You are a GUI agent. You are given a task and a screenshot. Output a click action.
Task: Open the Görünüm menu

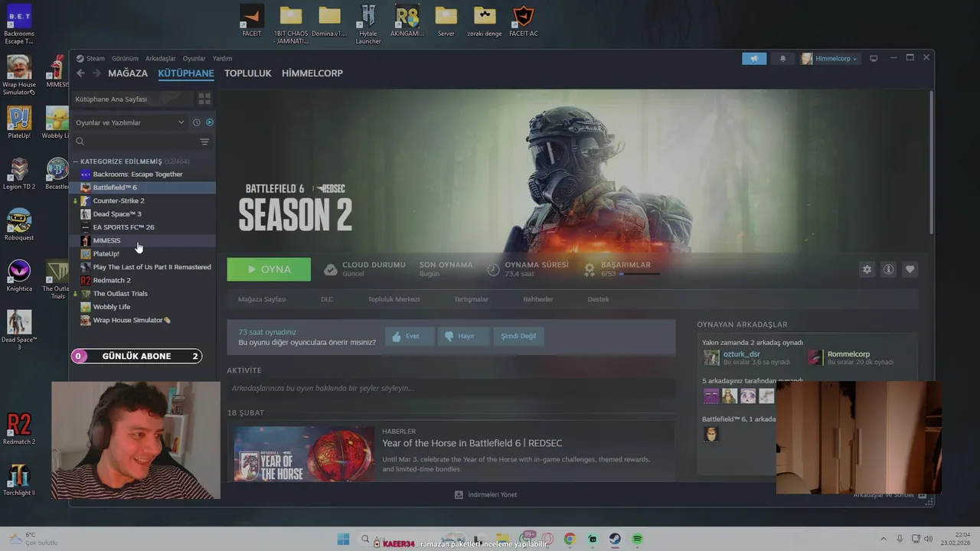[x=125, y=58]
